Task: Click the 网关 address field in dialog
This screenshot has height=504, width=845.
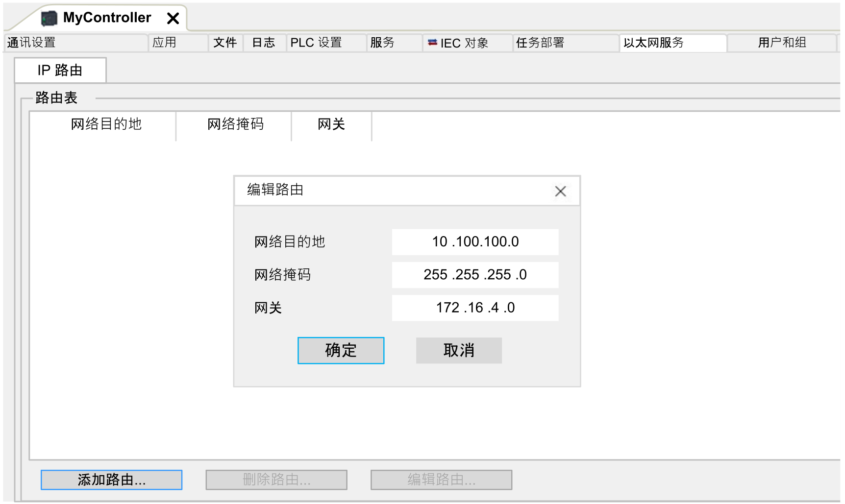Action: pos(475,308)
